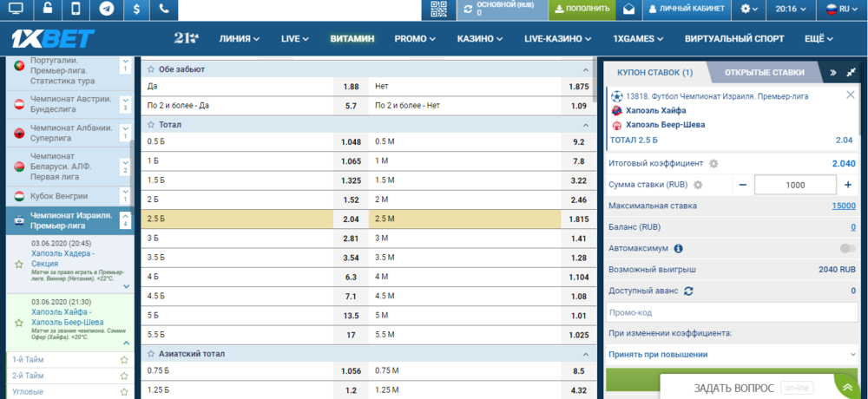This screenshot has width=868, height=399.
Task: Select odds 3.22 for 1.5 М total
Action: tap(579, 181)
